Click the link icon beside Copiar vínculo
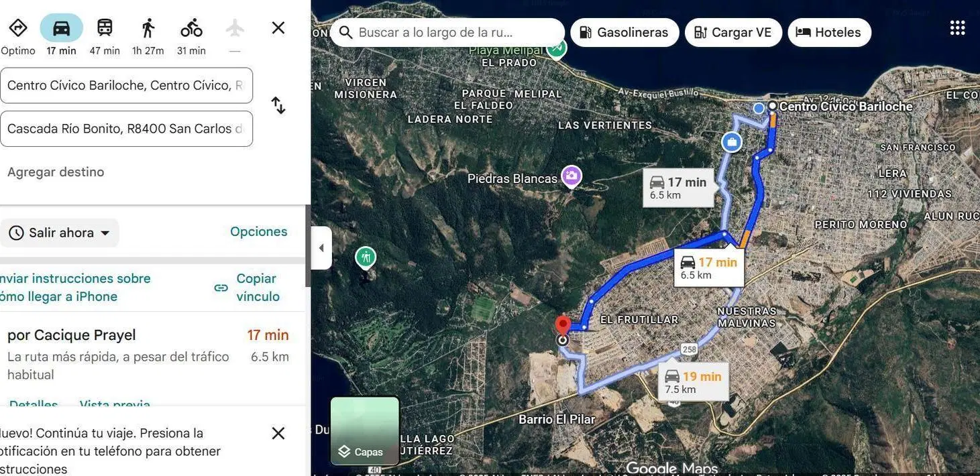980x476 pixels. pos(221,288)
